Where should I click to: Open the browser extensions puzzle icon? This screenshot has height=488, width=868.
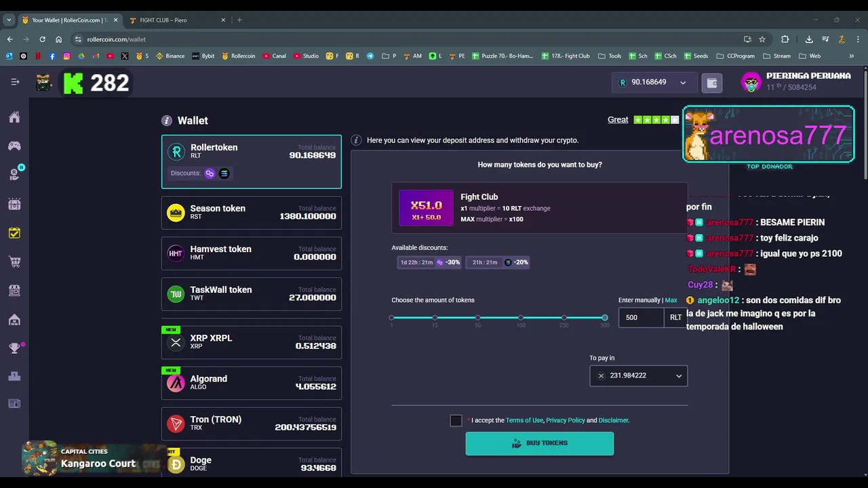785,39
